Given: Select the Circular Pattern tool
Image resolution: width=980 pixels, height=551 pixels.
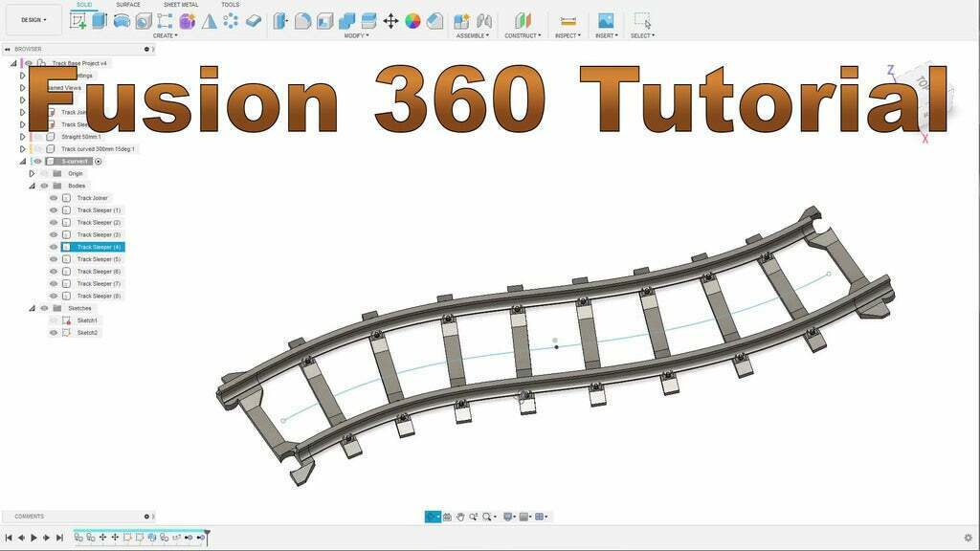Looking at the screenshot, I should coord(231,21).
